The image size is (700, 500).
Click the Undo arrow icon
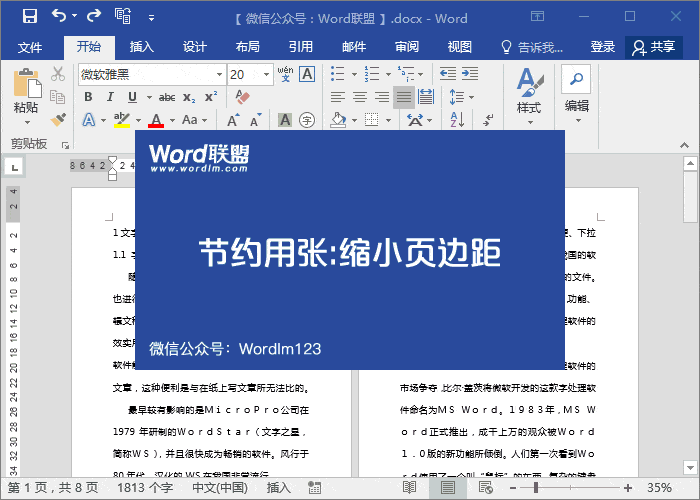tap(59, 16)
